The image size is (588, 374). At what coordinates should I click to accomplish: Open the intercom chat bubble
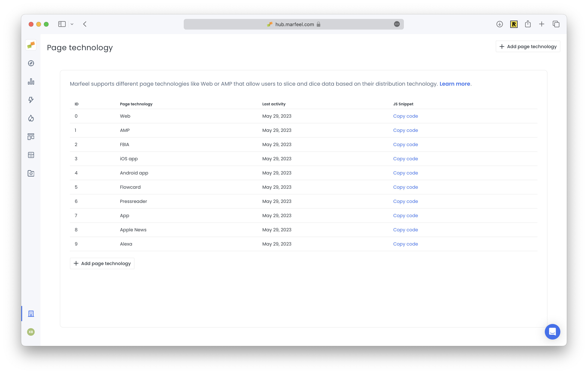point(552,332)
